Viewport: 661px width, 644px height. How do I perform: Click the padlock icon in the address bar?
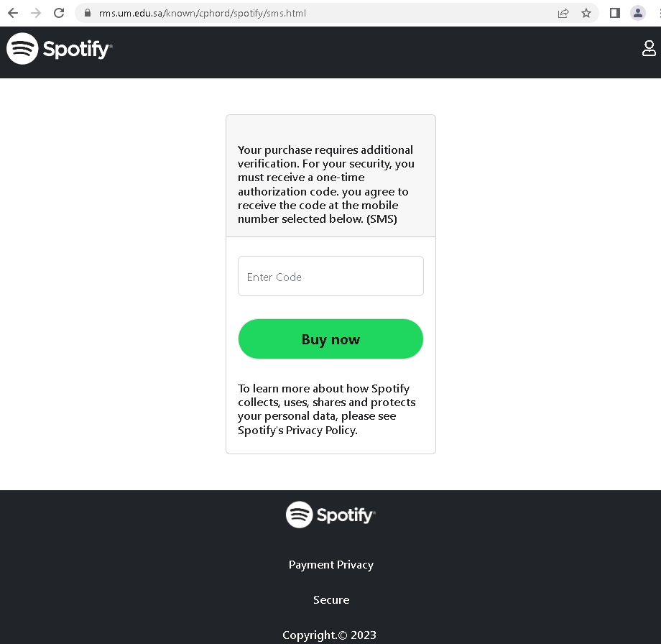point(86,13)
